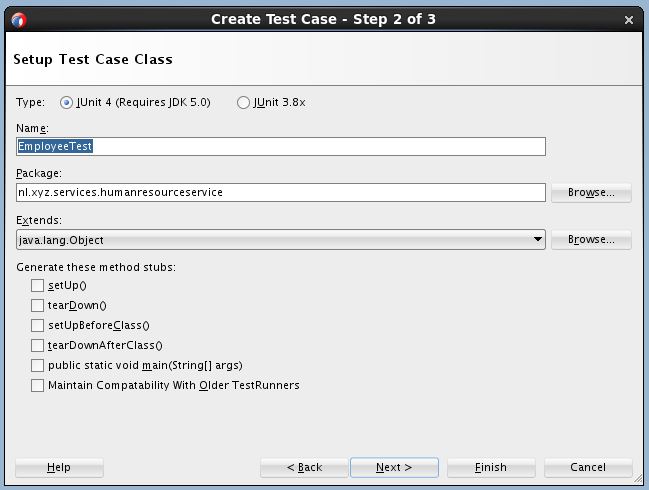649x490 pixels.
Task: Click Finish to create the test case
Action: coord(491,467)
